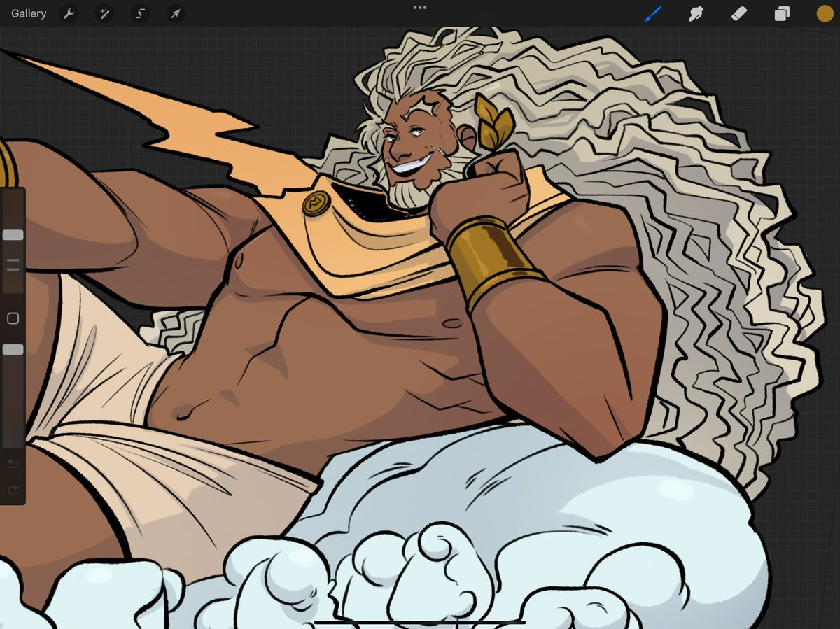
Task: Click the brush opacity slider handle
Action: tap(13, 349)
